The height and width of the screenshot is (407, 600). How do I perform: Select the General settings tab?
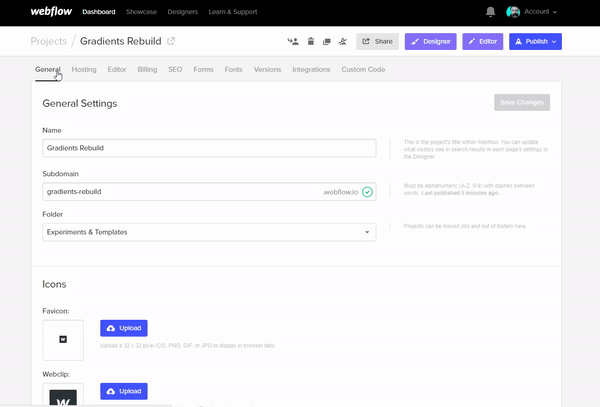[x=47, y=69]
